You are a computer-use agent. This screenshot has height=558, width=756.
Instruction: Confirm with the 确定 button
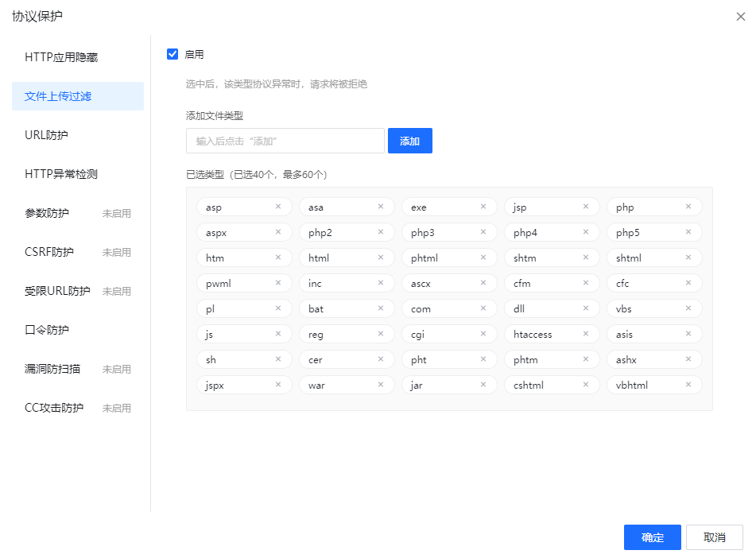(x=653, y=537)
